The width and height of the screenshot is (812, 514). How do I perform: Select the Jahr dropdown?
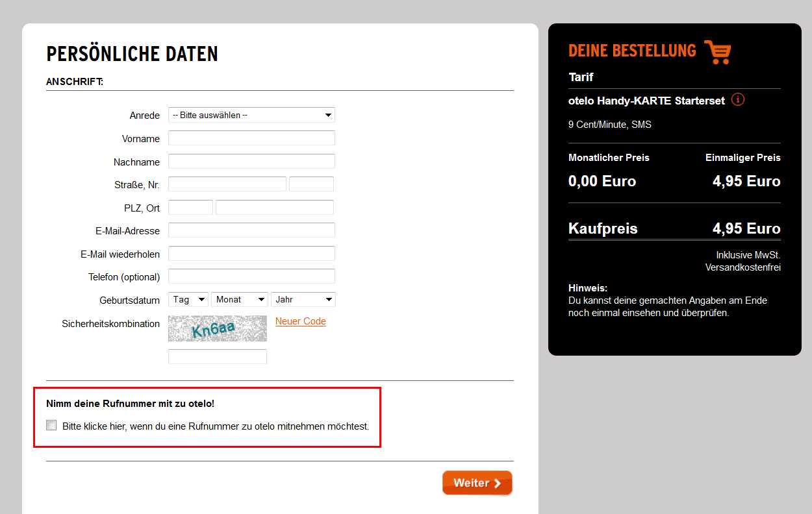[x=303, y=299]
